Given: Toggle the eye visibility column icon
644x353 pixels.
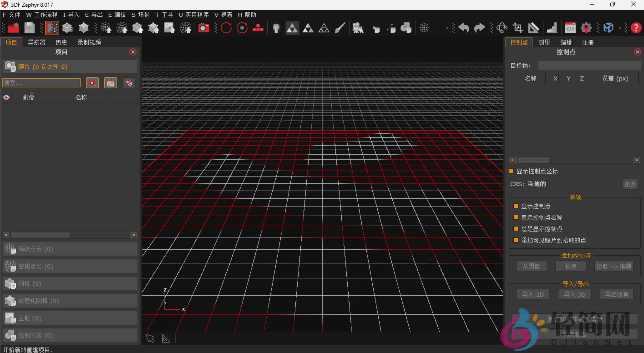Looking at the screenshot, I should (x=6, y=97).
